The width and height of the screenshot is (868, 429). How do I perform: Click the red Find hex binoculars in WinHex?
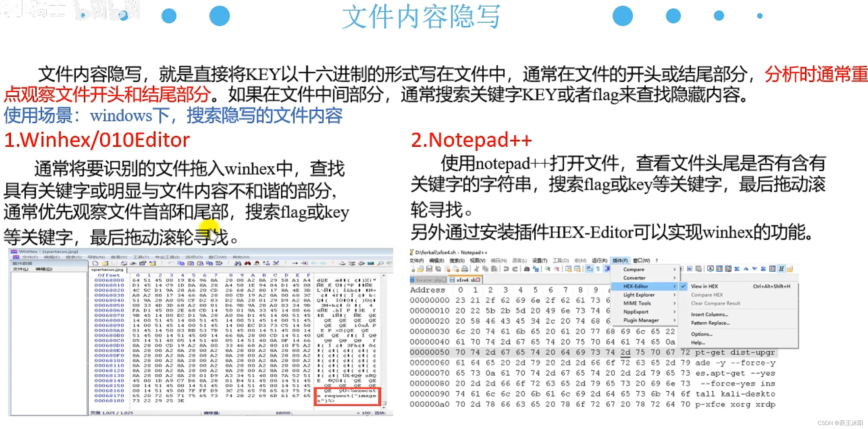[247, 263]
